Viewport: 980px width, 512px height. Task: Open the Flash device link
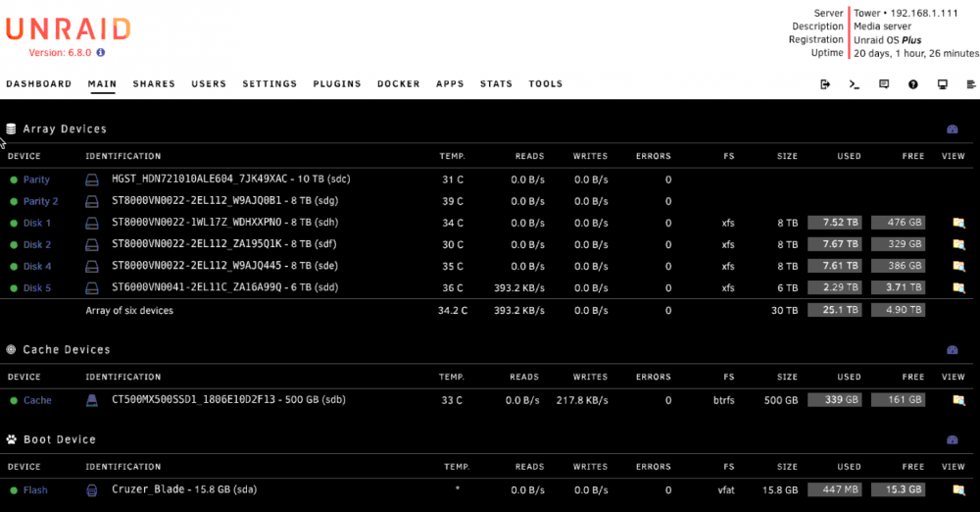point(35,490)
